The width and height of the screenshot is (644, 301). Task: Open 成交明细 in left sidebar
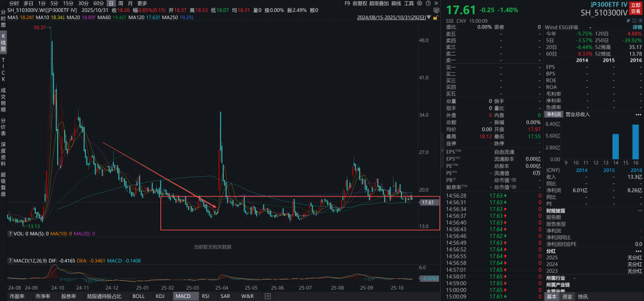(4, 99)
